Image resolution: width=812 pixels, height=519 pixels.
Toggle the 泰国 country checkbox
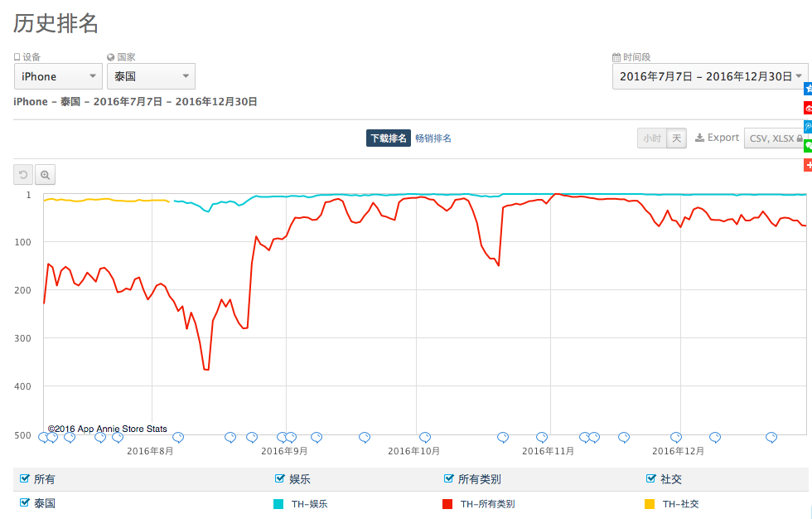click(x=24, y=502)
